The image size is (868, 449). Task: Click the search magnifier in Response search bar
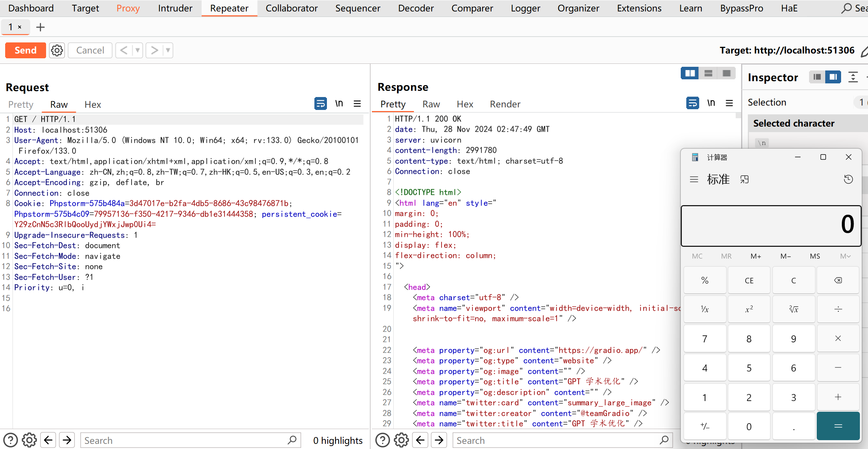coord(664,440)
